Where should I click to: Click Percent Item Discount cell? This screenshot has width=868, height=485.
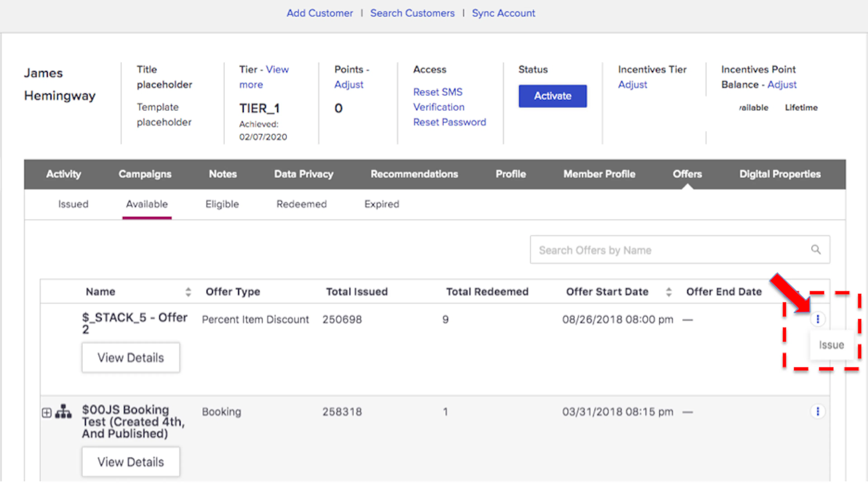click(x=255, y=319)
